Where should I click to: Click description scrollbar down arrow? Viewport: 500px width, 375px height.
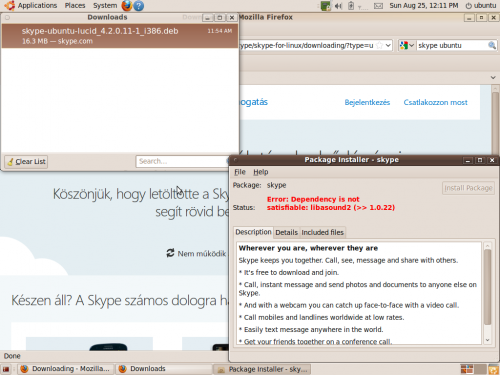[487, 340]
